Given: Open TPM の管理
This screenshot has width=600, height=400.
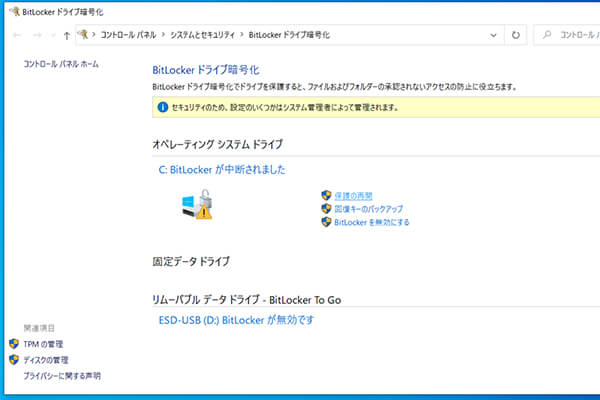Looking at the screenshot, I should tap(43, 344).
